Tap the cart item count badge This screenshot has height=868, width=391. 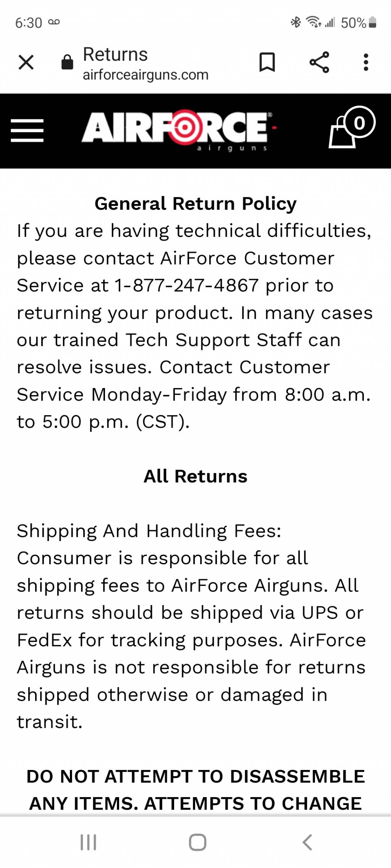point(359,122)
